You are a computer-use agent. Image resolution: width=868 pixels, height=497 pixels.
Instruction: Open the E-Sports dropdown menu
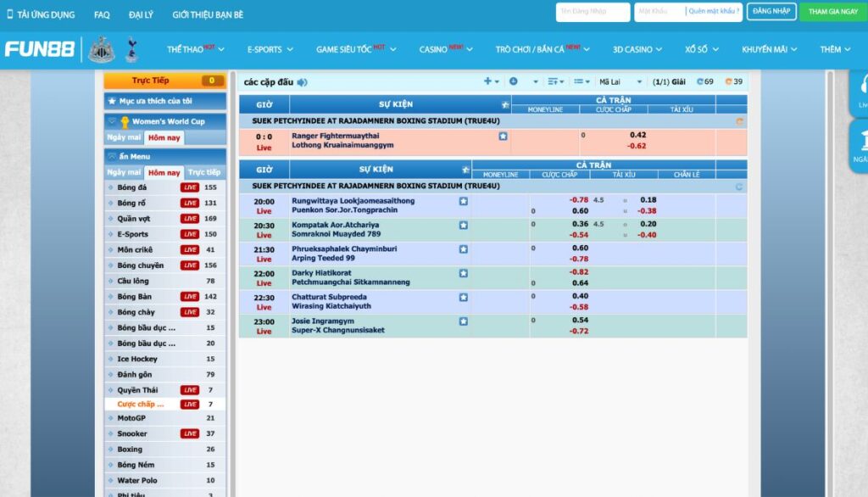[270, 49]
